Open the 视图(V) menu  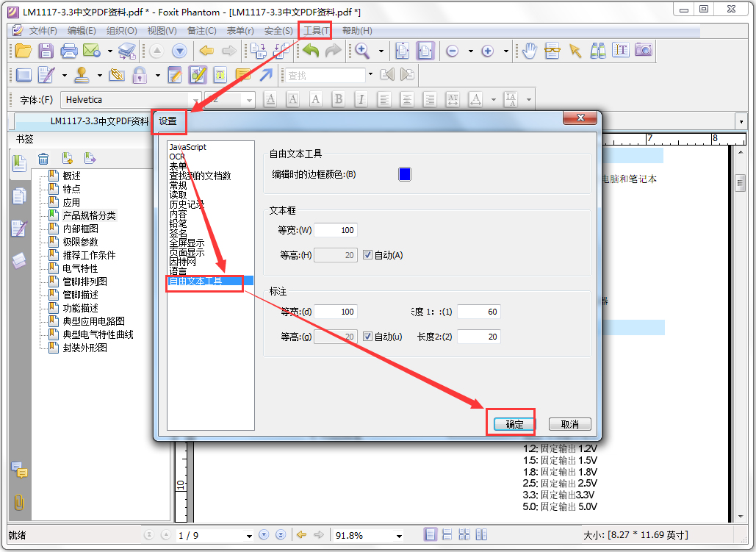[162, 30]
